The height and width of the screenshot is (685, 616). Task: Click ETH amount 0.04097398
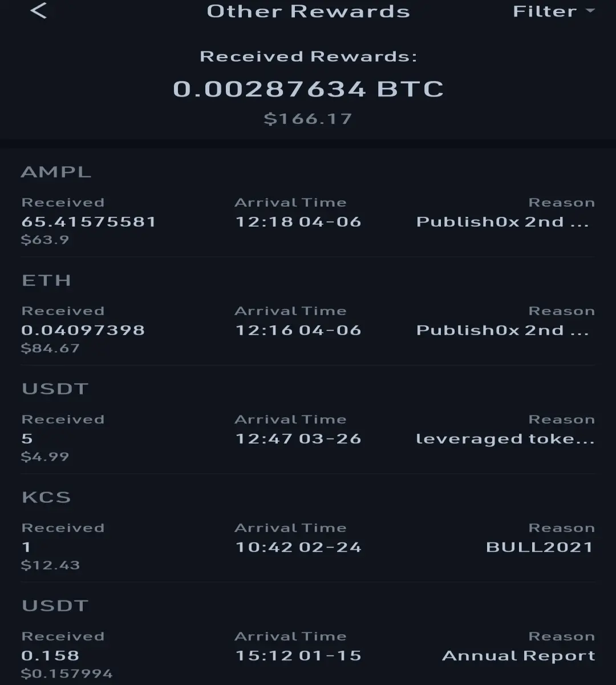click(83, 331)
